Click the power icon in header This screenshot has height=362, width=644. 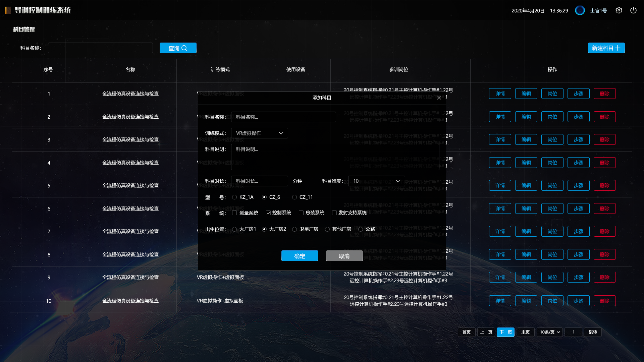coord(633,10)
